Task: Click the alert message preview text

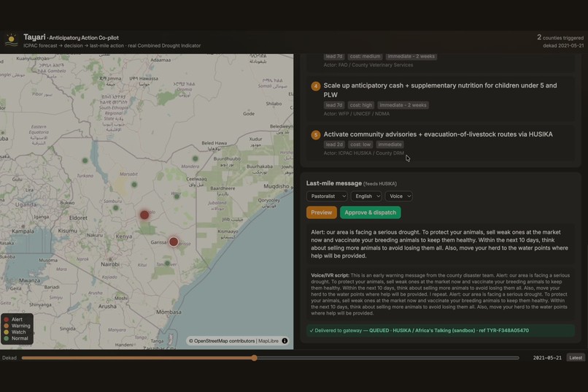Action: pos(440,244)
